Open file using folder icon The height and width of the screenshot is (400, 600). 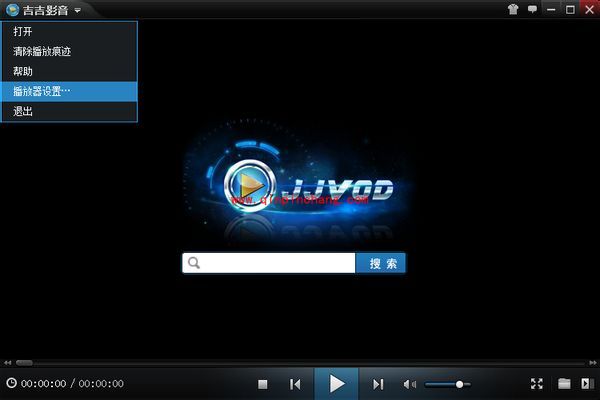pos(564,384)
